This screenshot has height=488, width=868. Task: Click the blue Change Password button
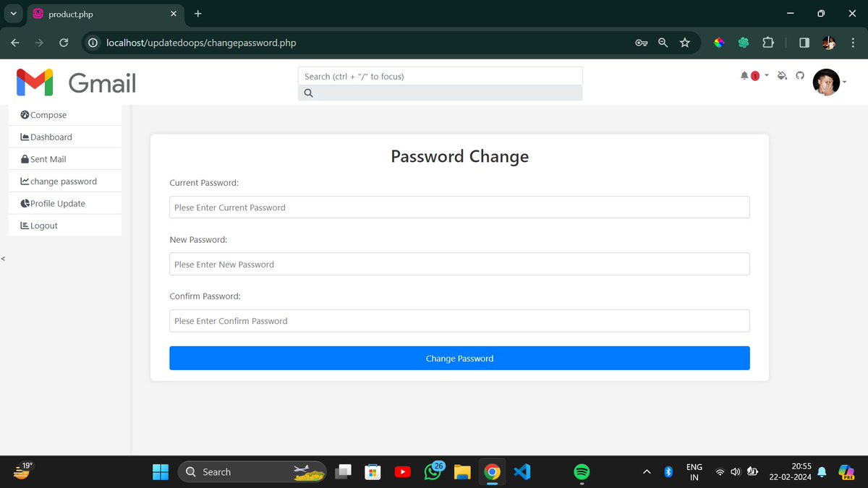pos(459,358)
